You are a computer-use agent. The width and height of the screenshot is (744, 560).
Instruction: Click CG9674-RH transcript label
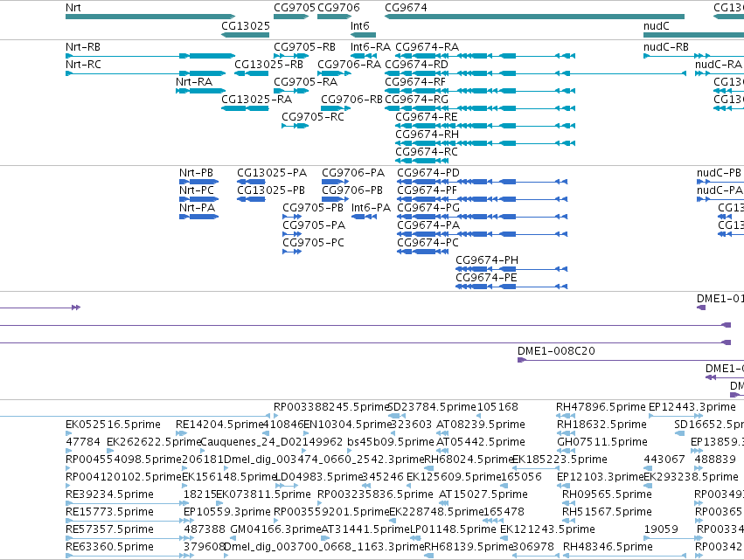[x=427, y=135]
